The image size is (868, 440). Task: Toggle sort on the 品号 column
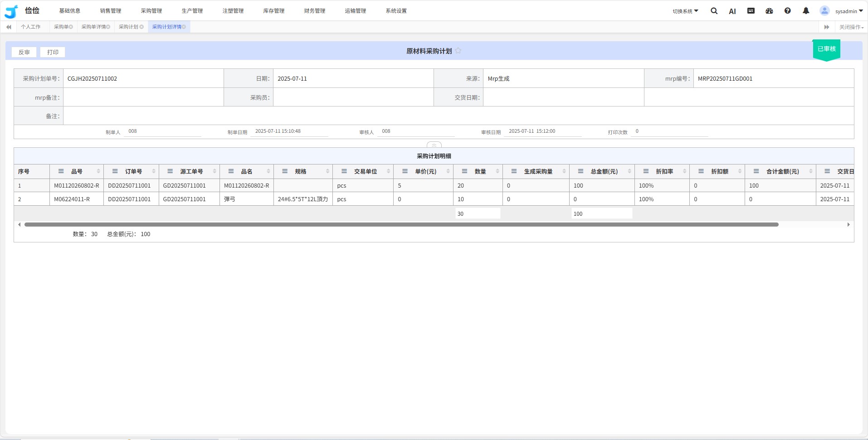98,171
